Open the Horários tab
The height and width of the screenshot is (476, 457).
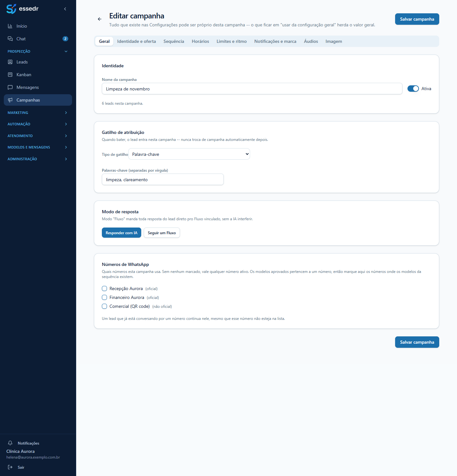click(200, 41)
